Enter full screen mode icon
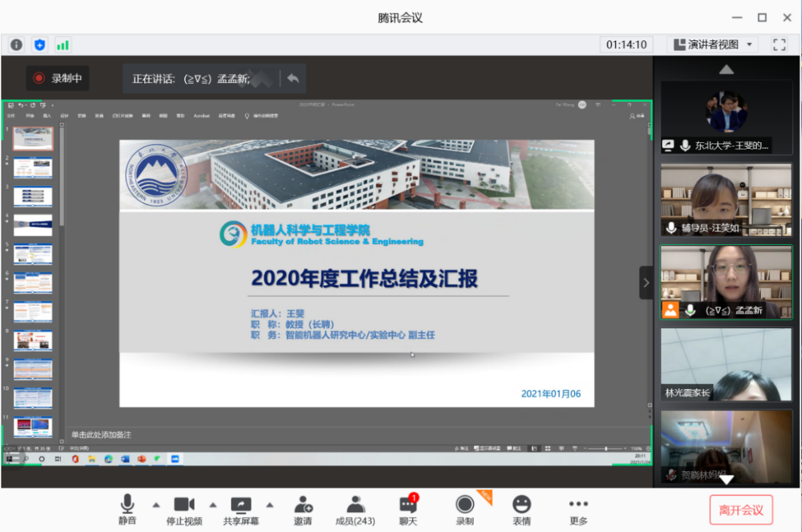Screen dimensions: 802x532 click(779, 44)
